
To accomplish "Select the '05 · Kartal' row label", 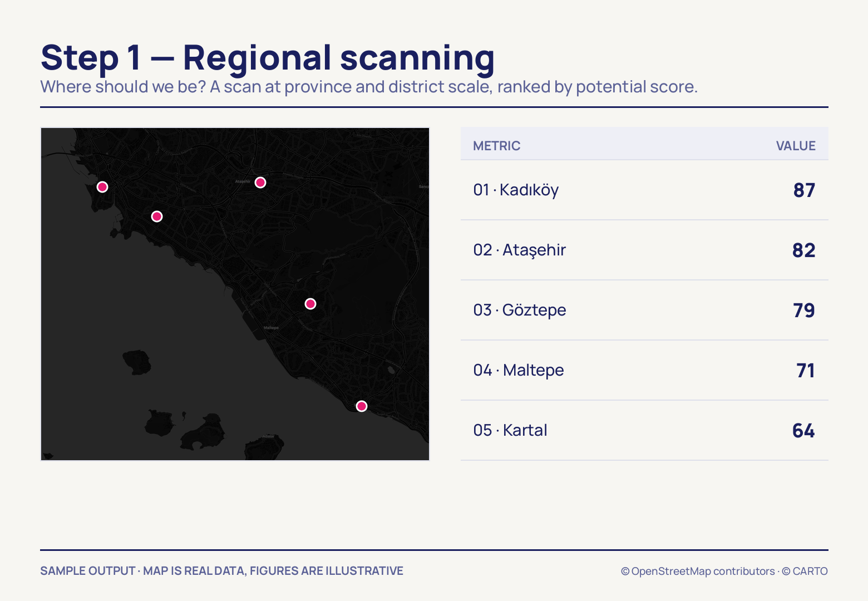I will click(x=510, y=430).
